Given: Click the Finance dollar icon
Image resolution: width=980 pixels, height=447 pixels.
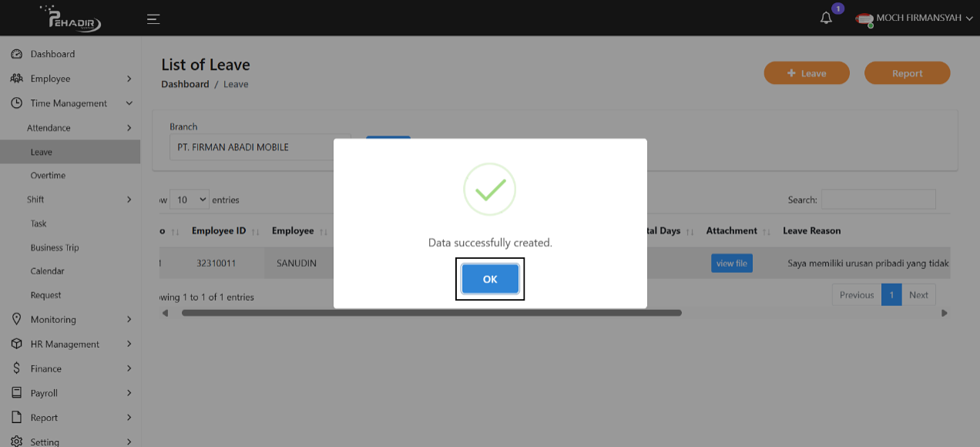Looking at the screenshot, I should pyautogui.click(x=16, y=368).
